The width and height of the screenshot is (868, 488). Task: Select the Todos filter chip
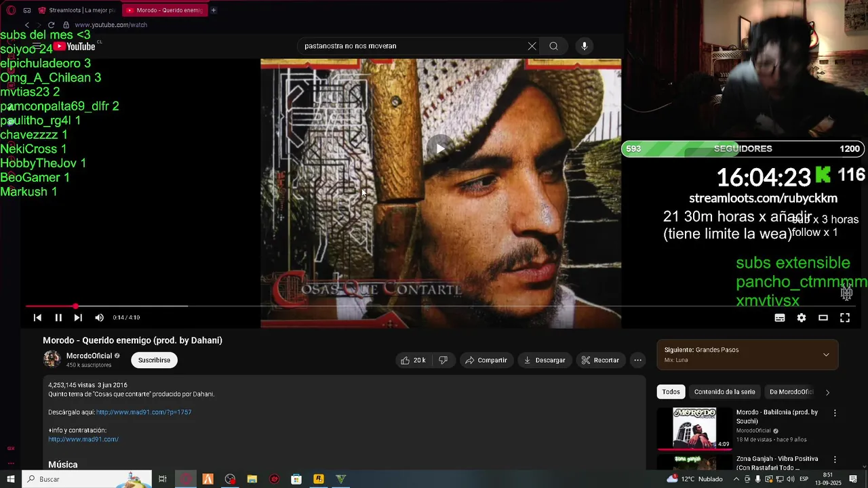click(x=671, y=392)
